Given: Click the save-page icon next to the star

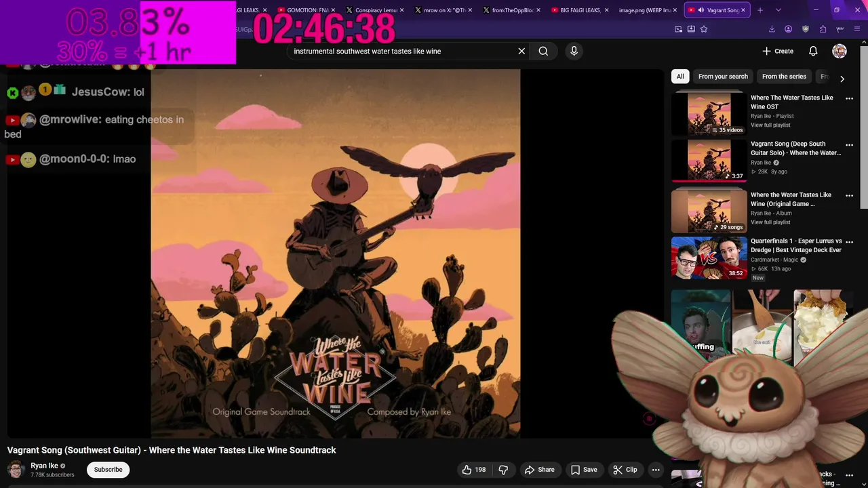Looking at the screenshot, I should click(691, 29).
